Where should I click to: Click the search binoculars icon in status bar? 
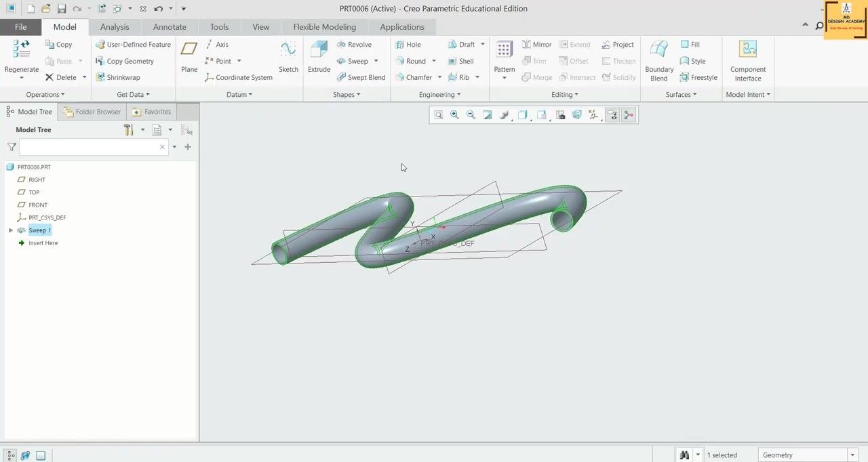click(x=684, y=455)
